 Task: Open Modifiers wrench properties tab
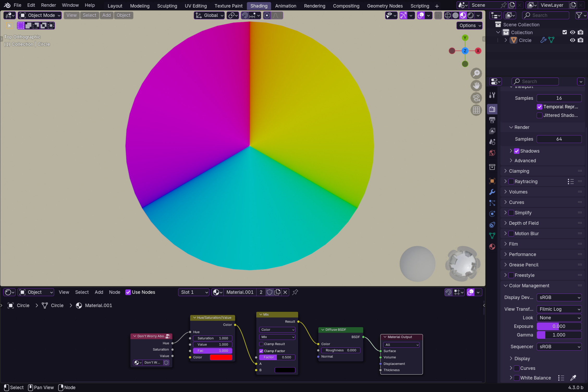tap(492, 192)
